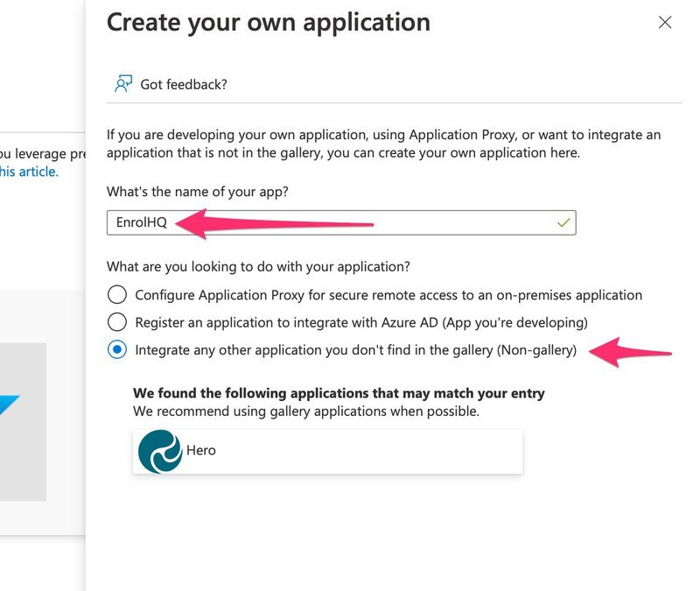
Task: Choose "Register an application to integrate with Azure AD"
Action: pyautogui.click(x=116, y=322)
